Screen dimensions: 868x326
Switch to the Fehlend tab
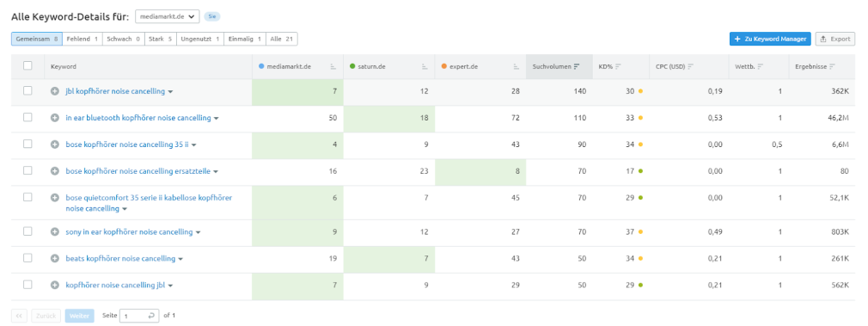pos(82,40)
